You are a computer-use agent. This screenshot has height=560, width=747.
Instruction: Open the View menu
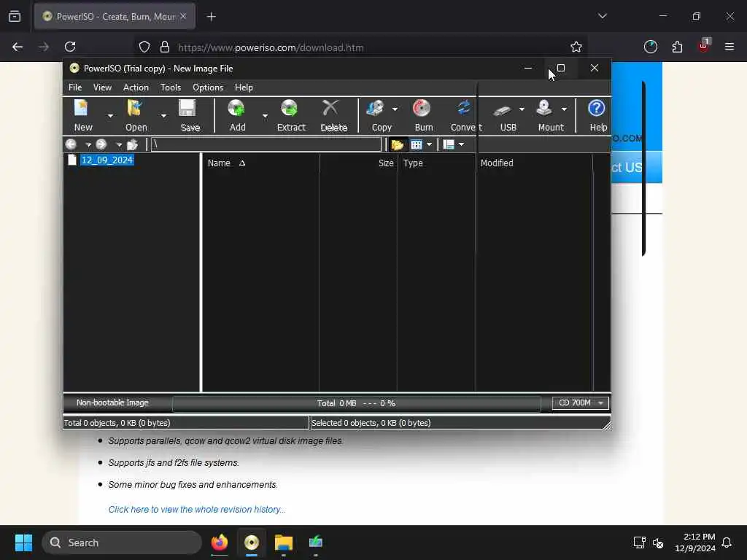point(102,87)
